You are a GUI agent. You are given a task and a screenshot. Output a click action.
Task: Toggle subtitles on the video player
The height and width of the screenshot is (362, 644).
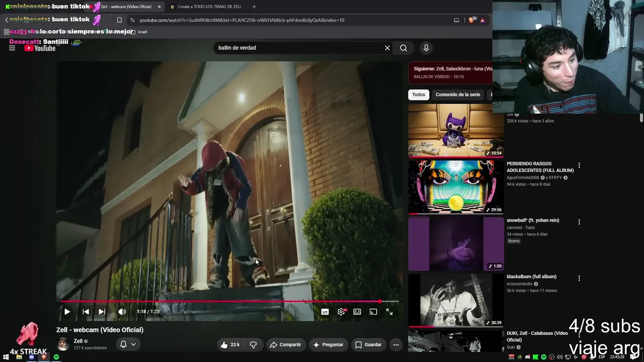pos(325,312)
